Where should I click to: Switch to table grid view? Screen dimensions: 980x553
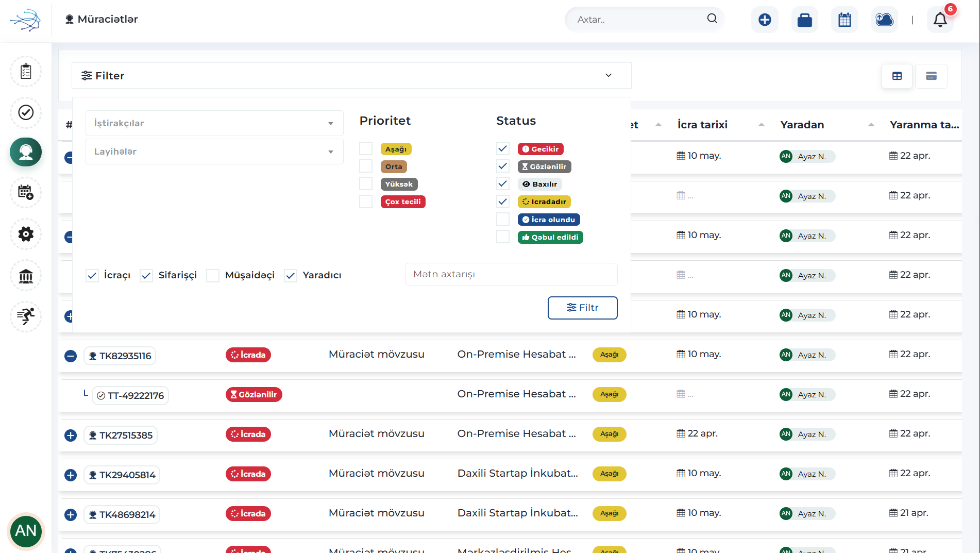tap(897, 76)
